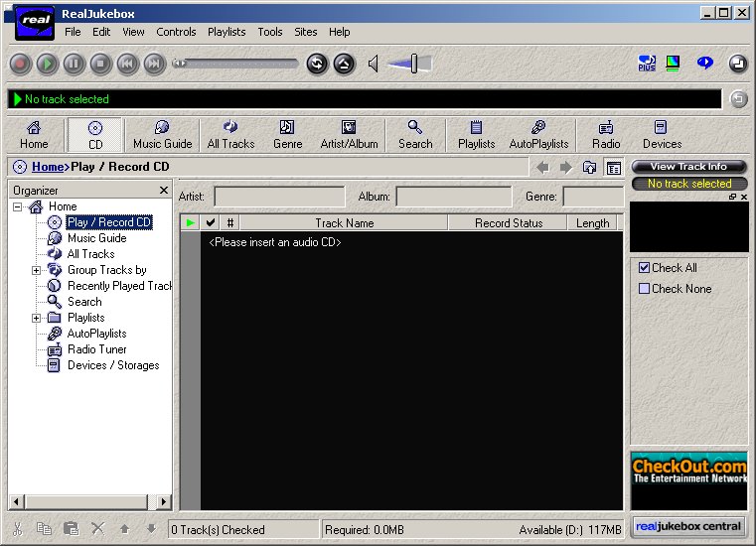Screen dimensions: 756x546
Task: Enable the Check All checkbox
Action: [x=645, y=268]
